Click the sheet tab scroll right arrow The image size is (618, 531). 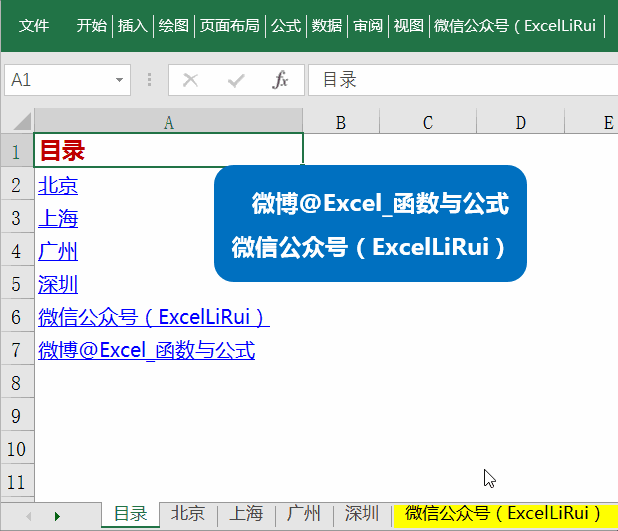58,516
